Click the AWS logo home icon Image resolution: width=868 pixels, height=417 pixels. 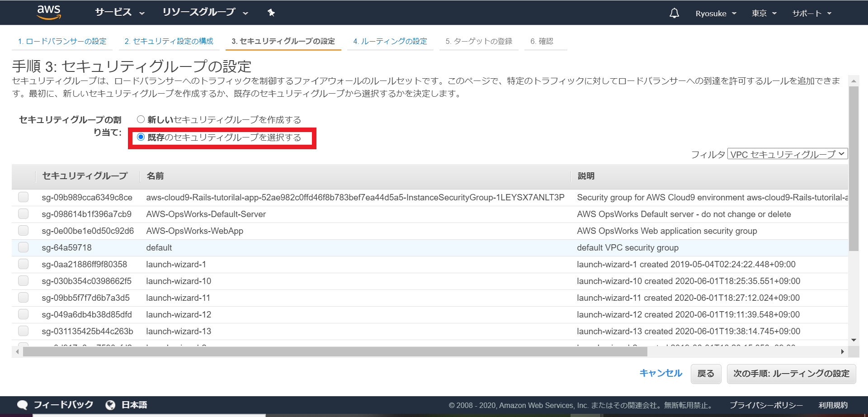click(49, 13)
